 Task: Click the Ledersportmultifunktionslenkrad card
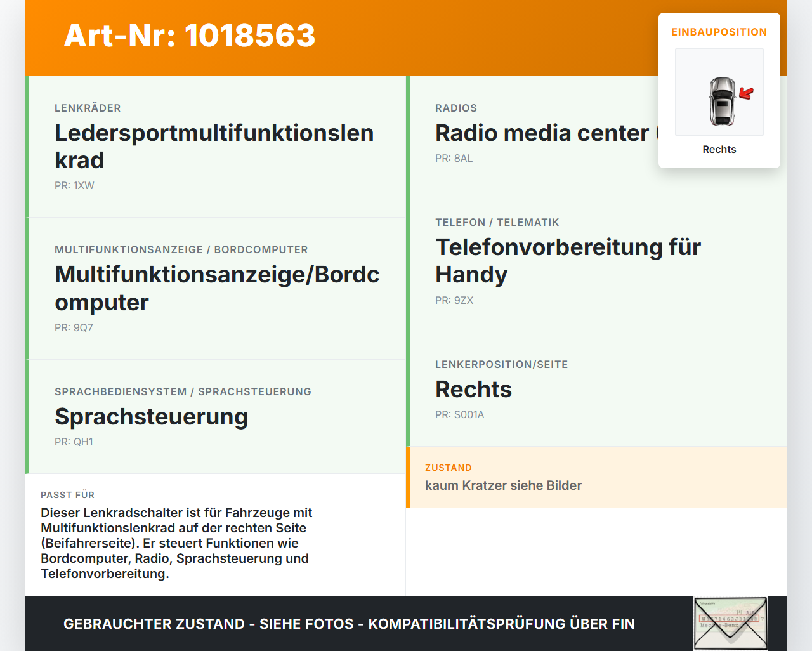point(214,146)
